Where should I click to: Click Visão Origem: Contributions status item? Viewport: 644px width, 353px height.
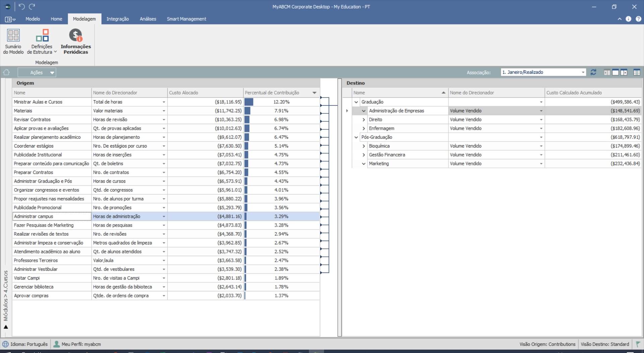coord(547,344)
